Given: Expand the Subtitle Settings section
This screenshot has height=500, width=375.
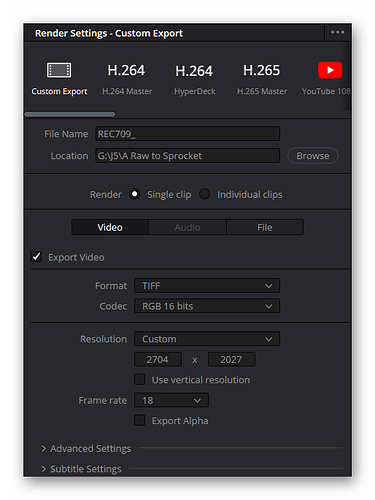Looking at the screenshot, I should point(81,469).
